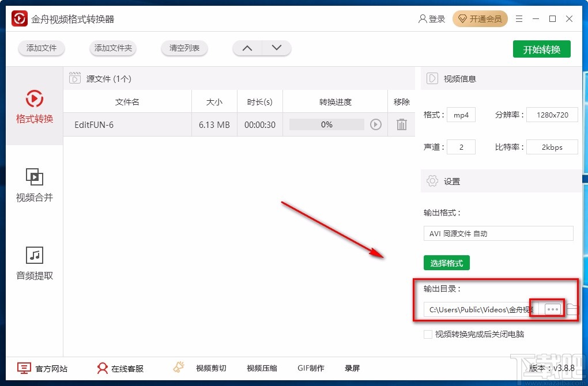Delete EditFUN-6 with the trash icon
This screenshot has width=588, height=386.
pyautogui.click(x=401, y=124)
